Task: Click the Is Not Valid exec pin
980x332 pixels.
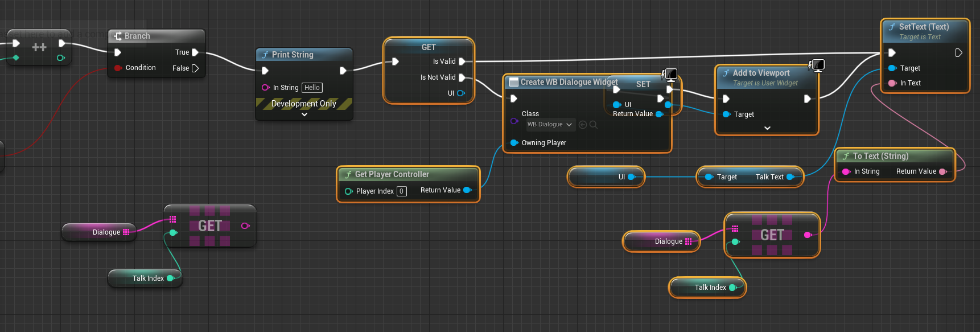Action: tap(462, 77)
